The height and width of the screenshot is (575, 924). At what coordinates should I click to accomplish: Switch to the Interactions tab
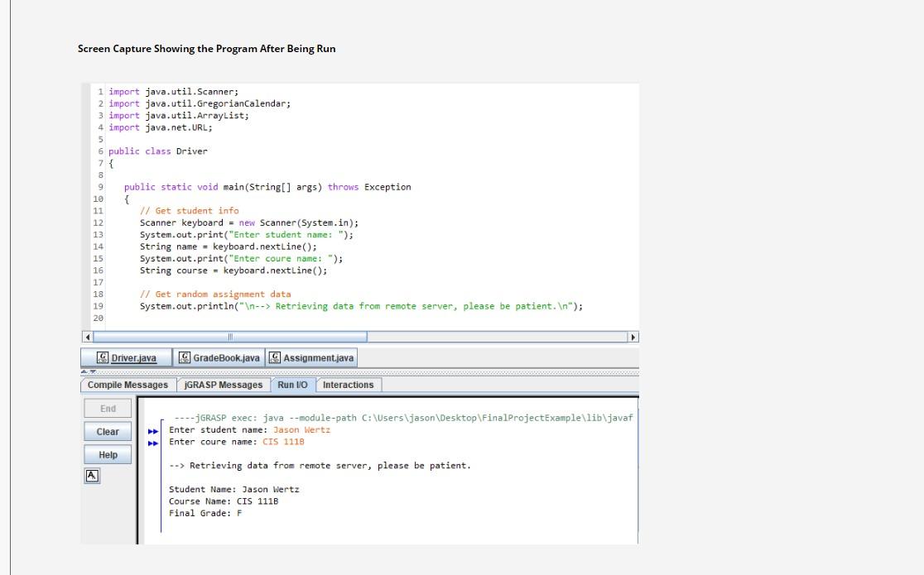(x=349, y=384)
